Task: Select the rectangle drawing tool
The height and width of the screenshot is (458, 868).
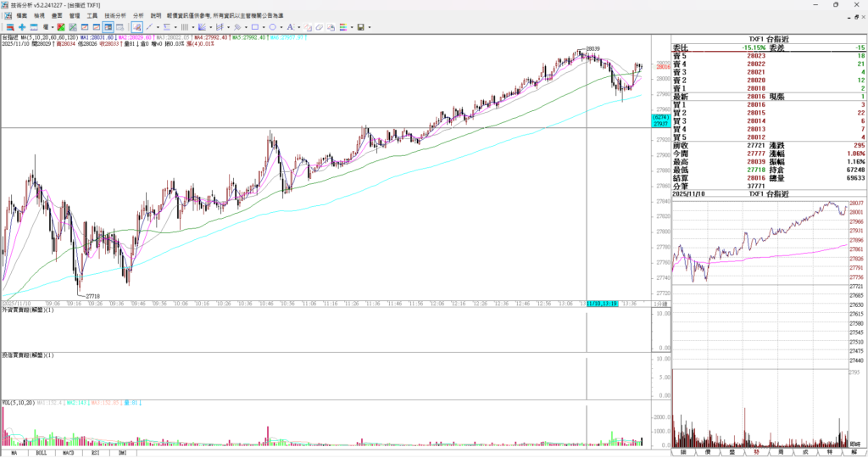Action: pos(255,27)
